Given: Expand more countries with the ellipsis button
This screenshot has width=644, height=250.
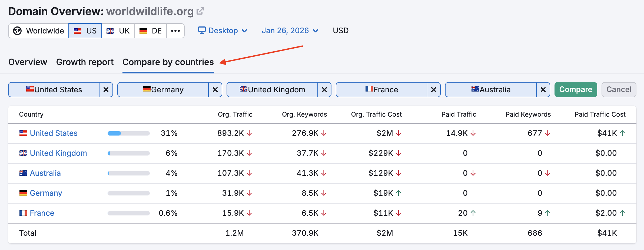Looking at the screenshot, I should [x=175, y=31].
